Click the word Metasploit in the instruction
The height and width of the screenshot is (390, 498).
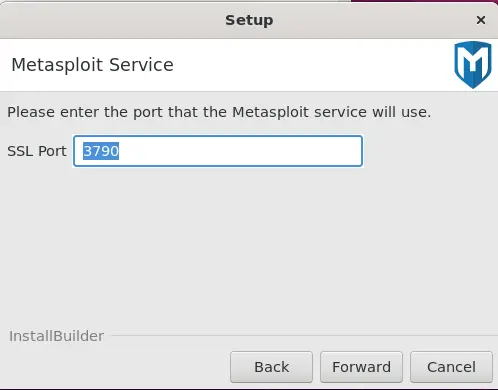270,112
